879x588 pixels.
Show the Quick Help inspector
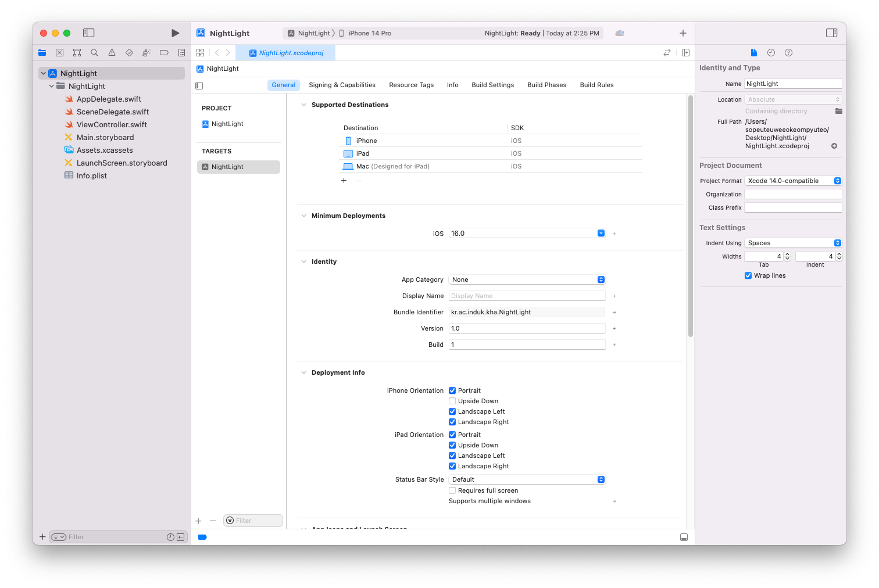pyautogui.click(x=788, y=53)
